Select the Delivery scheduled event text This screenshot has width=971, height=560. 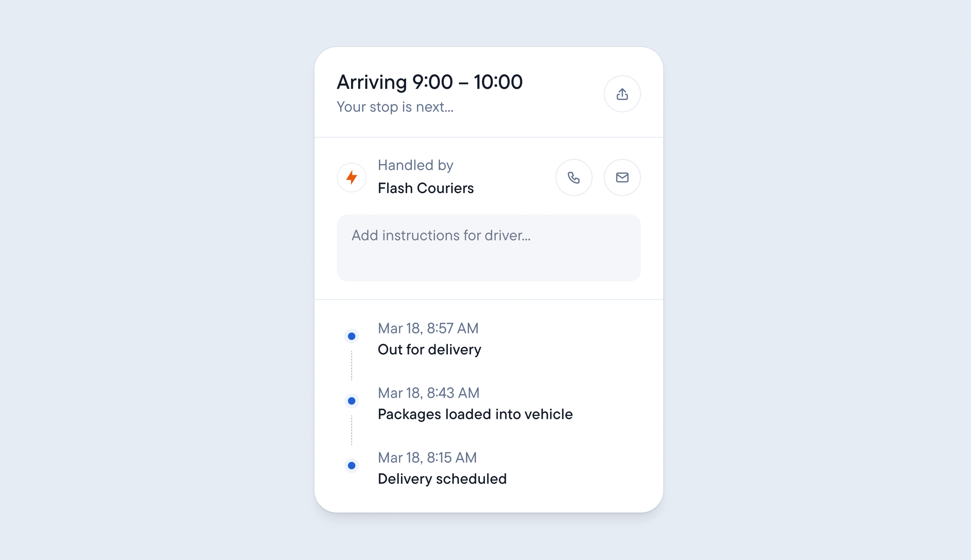pyautogui.click(x=442, y=478)
